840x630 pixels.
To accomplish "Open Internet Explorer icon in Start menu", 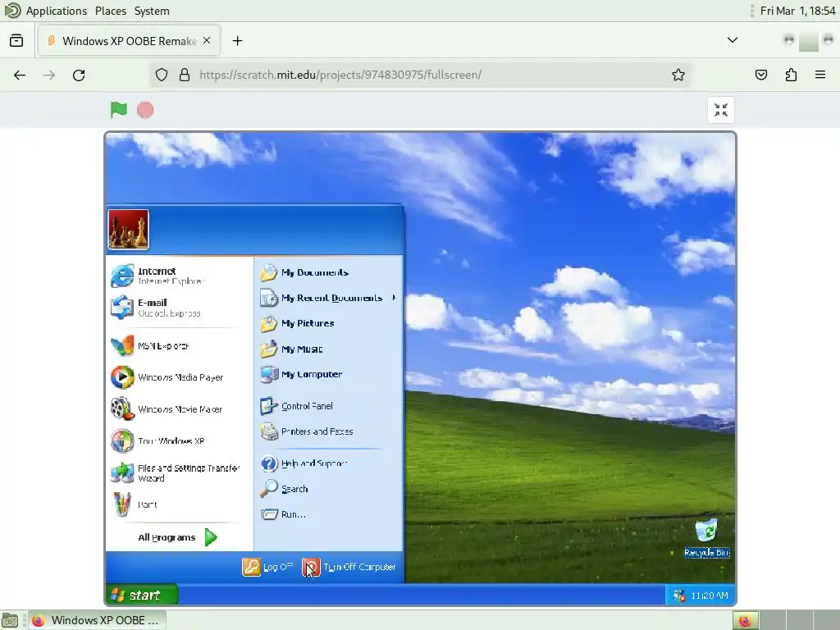I will tap(122, 276).
